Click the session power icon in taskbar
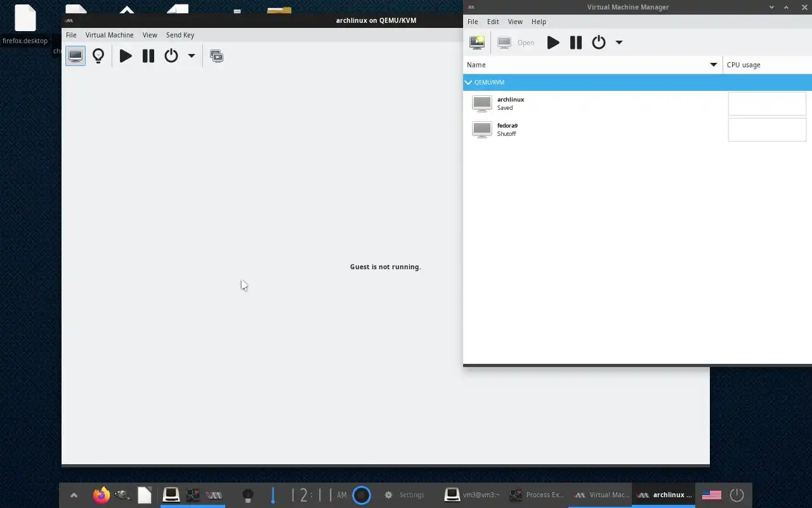Image resolution: width=812 pixels, height=508 pixels. [737, 495]
